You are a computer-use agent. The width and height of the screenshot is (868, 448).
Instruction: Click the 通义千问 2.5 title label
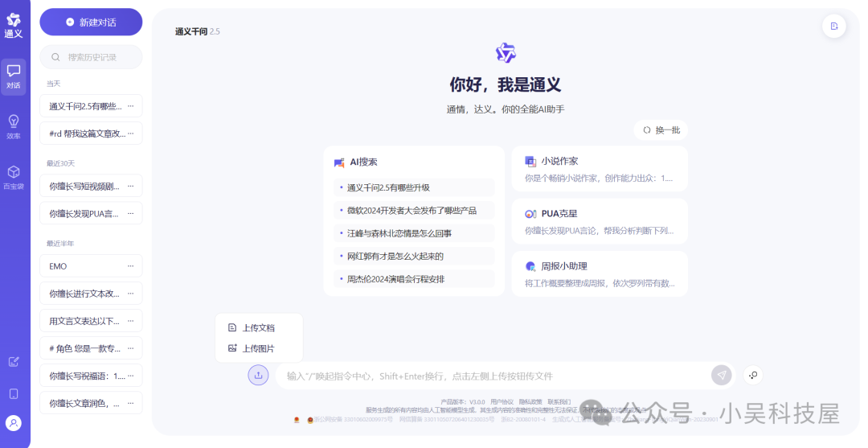[x=197, y=31]
